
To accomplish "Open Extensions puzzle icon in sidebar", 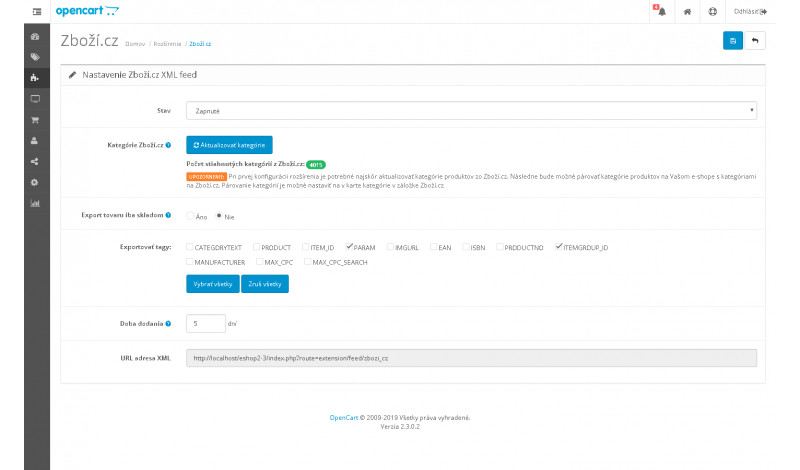I will tap(35, 78).
